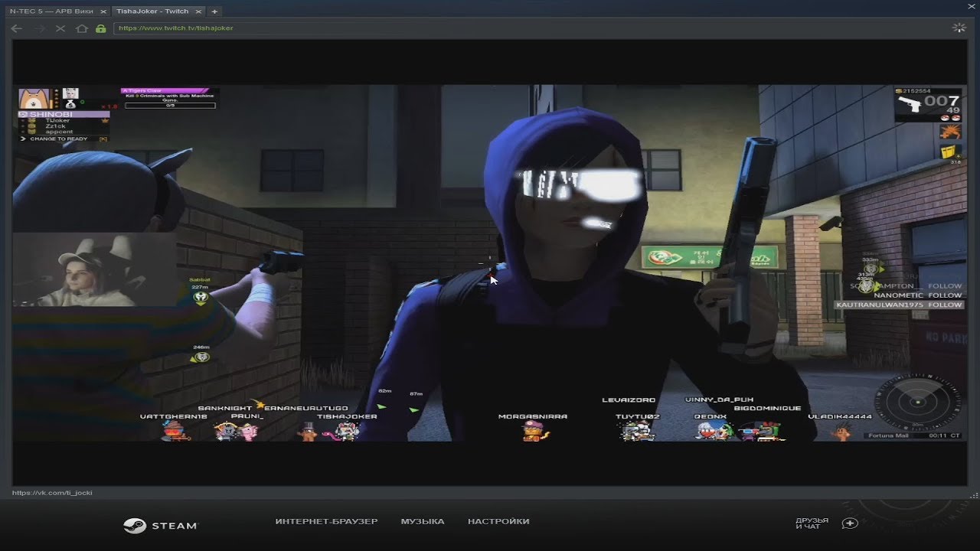Click the TISHAJOKER pixel avatar

(x=346, y=432)
